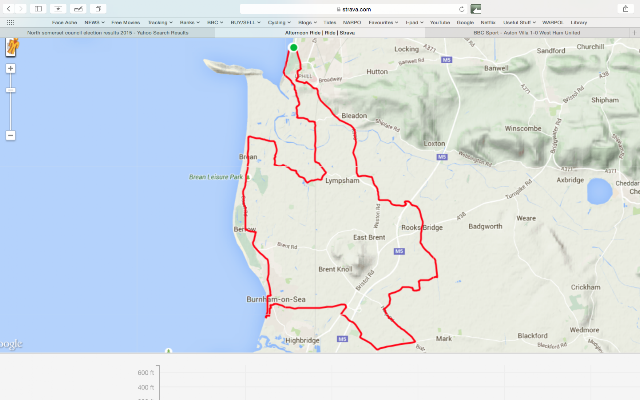The image size is (640, 400).
Task: Click the browser forward arrow
Action: (20, 9)
